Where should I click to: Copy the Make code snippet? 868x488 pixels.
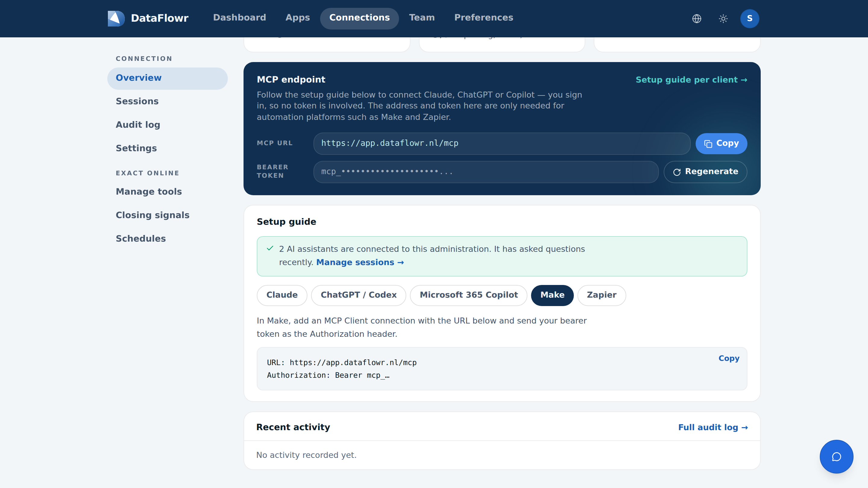point(729,358)
